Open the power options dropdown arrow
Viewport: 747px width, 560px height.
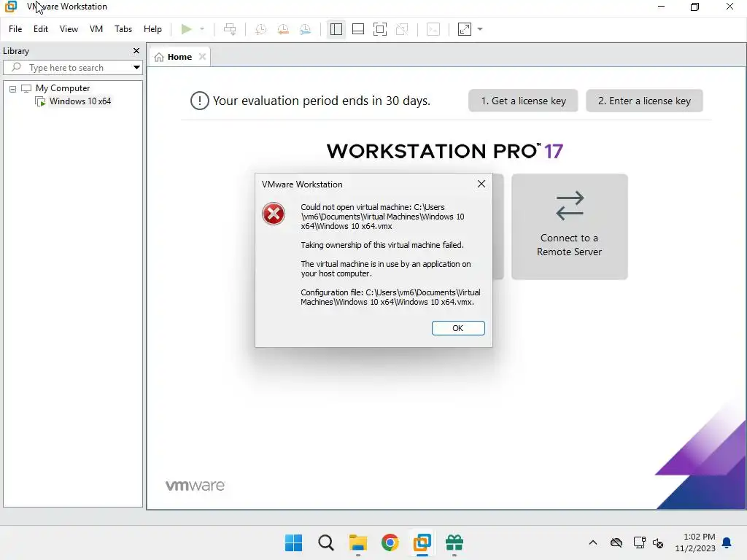pos(202,29)
